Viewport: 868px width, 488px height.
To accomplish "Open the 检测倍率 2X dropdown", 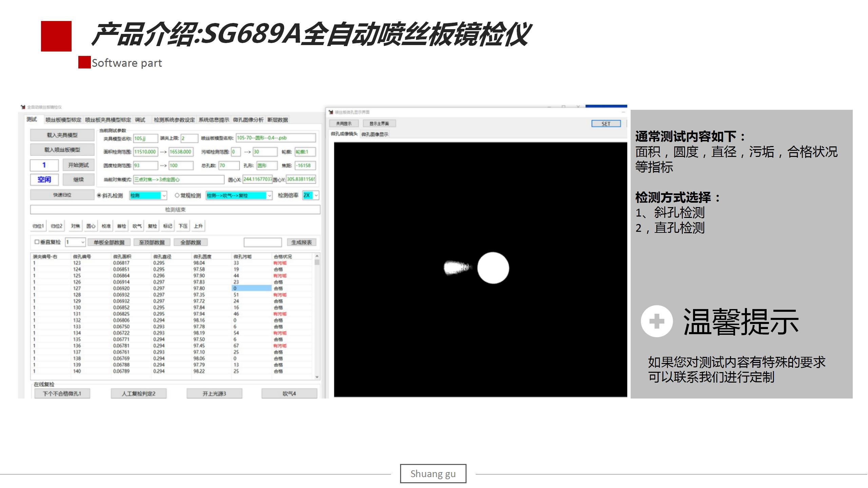I will [x=316, y=196].
